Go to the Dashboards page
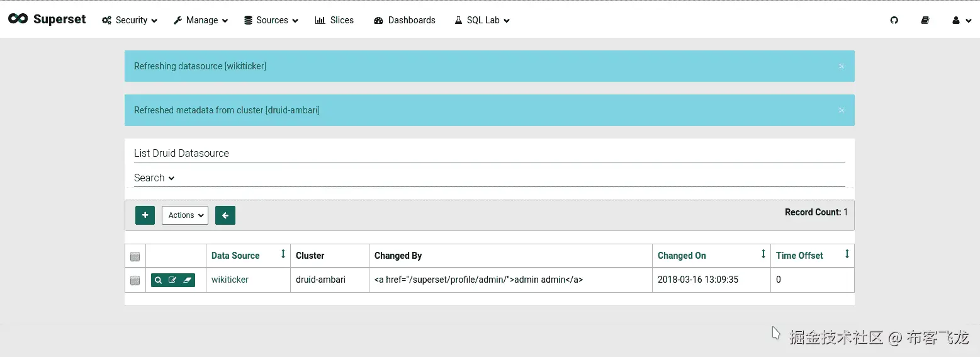Screen dimensions: 980x357 404,20
